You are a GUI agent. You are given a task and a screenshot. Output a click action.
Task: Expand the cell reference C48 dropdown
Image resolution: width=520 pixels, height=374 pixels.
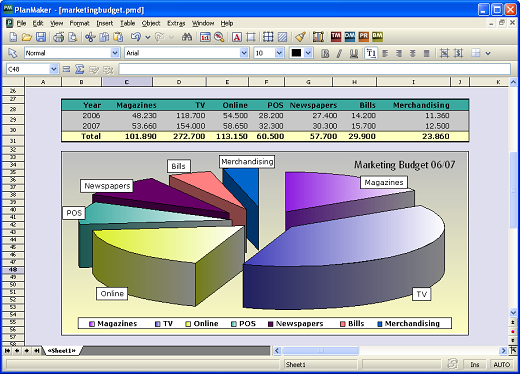(53, 69)
